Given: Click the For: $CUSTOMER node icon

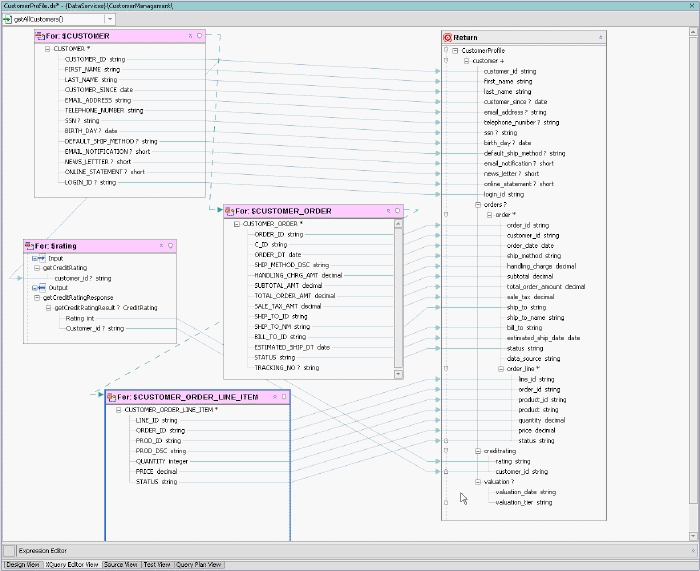Looking at the screenshot, I should coord(40,36).
